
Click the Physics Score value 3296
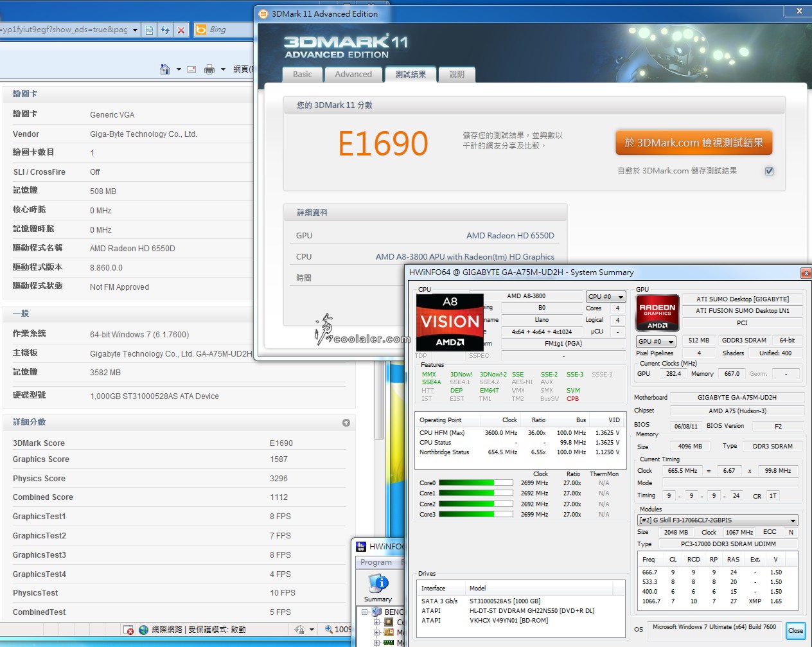click(x=279, y=479)
